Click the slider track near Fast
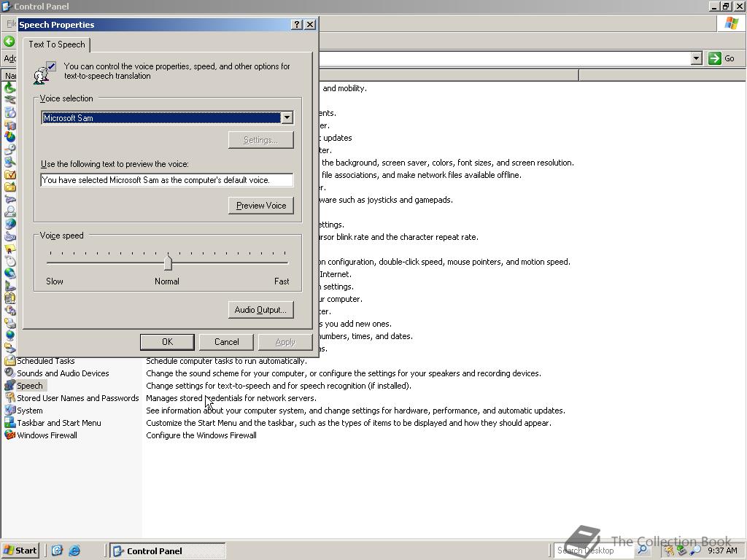This screenshot has height=560, width=747. pyautogui.click(x=281, y=262)
